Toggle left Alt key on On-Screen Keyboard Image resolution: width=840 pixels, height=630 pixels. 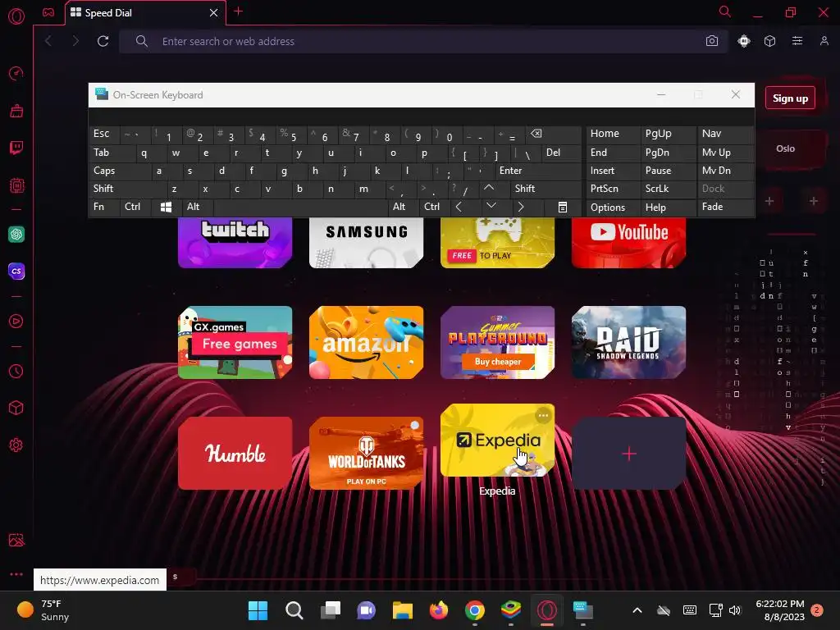(198, 207)
